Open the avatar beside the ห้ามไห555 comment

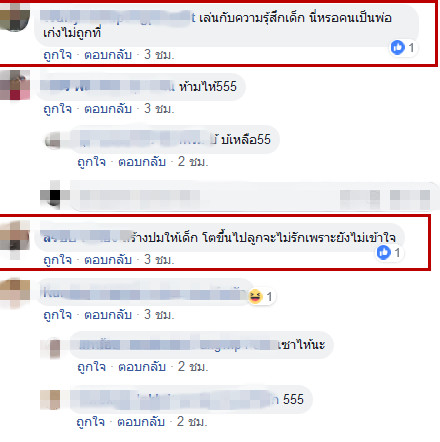click(15, 85)
